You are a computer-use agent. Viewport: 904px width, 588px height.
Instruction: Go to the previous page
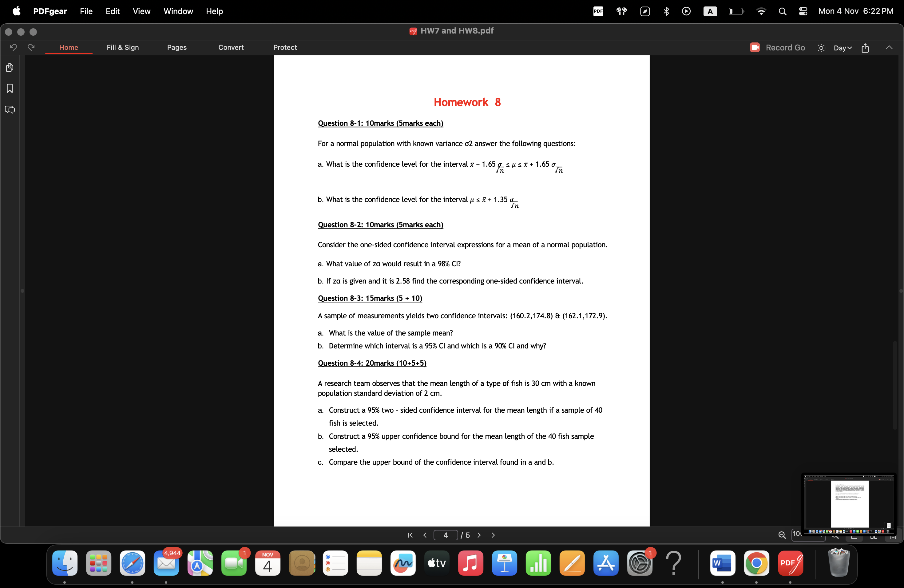pyautogui.click(x=425, y=535)
